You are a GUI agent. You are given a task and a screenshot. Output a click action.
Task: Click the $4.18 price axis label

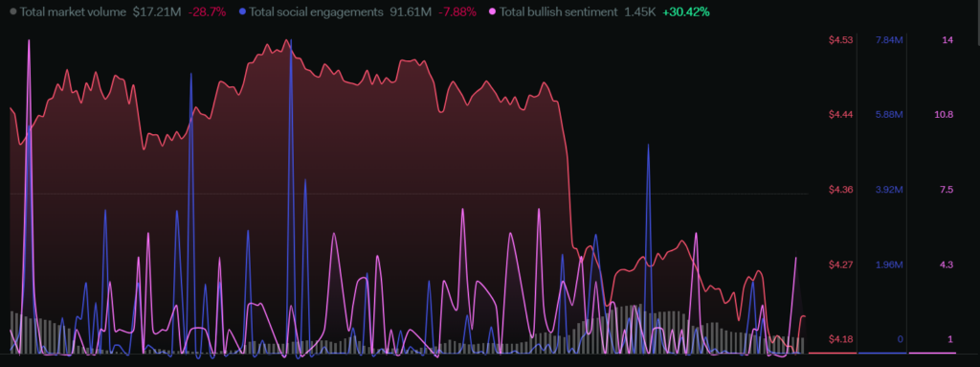[840, 339]
